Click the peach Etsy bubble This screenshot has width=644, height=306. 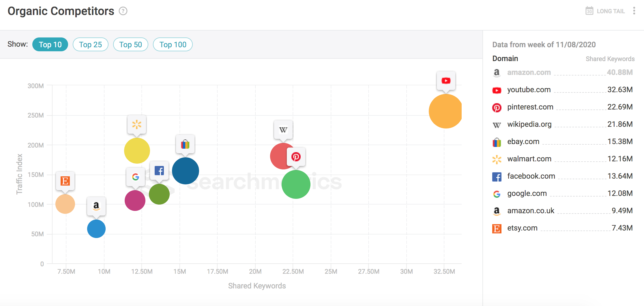[65, 204]
